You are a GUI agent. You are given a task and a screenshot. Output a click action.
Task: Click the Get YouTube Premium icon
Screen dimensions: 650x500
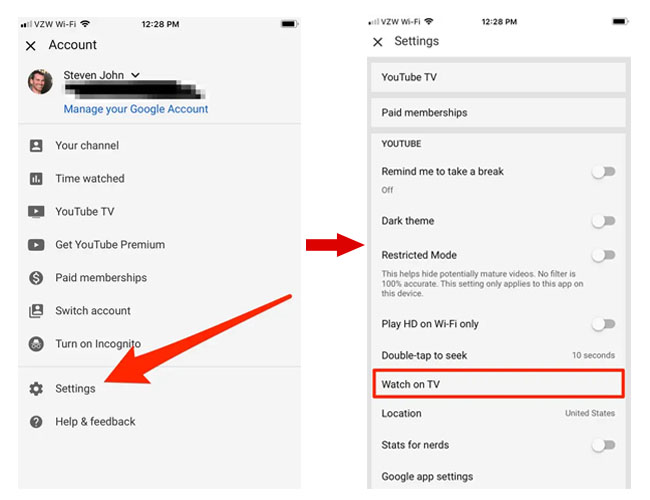click(36, 245)
